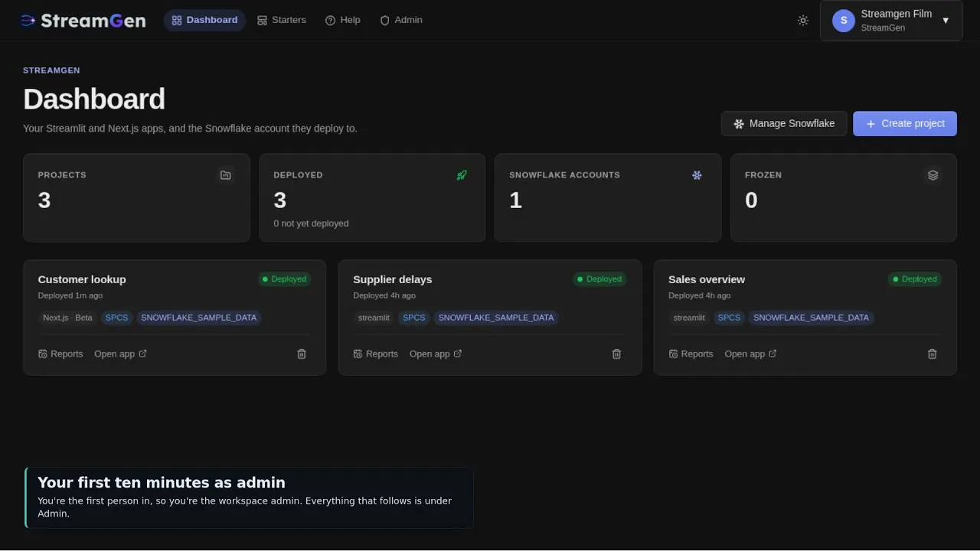
Task: Click Deployed status badge on Supplier delays
Action: [599, 279]
